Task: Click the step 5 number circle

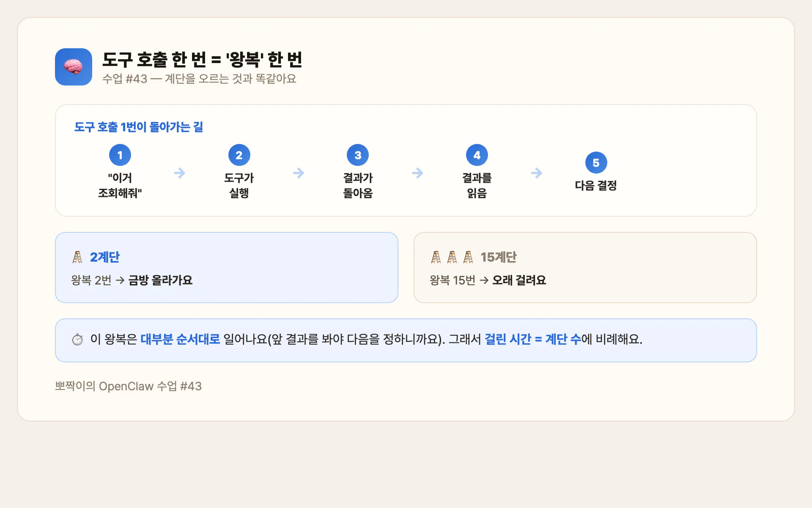Action: click(x=596, y=163)
